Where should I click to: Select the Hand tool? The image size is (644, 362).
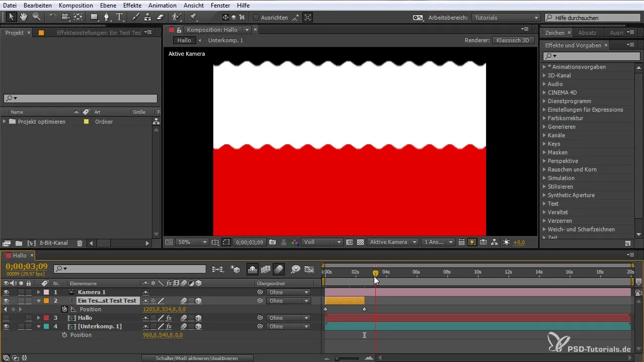pyautogui.click(x=24, y=17)
